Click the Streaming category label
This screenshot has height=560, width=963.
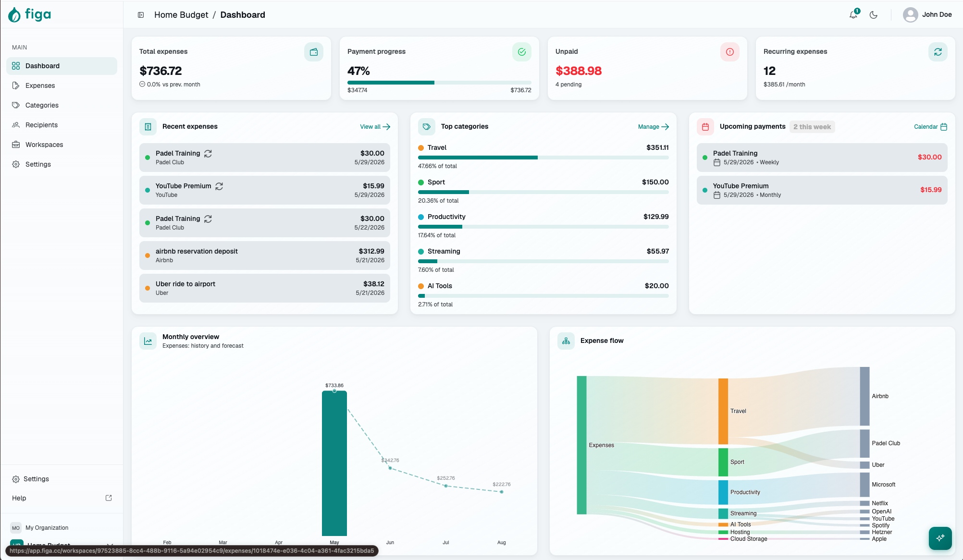[444, 251]
